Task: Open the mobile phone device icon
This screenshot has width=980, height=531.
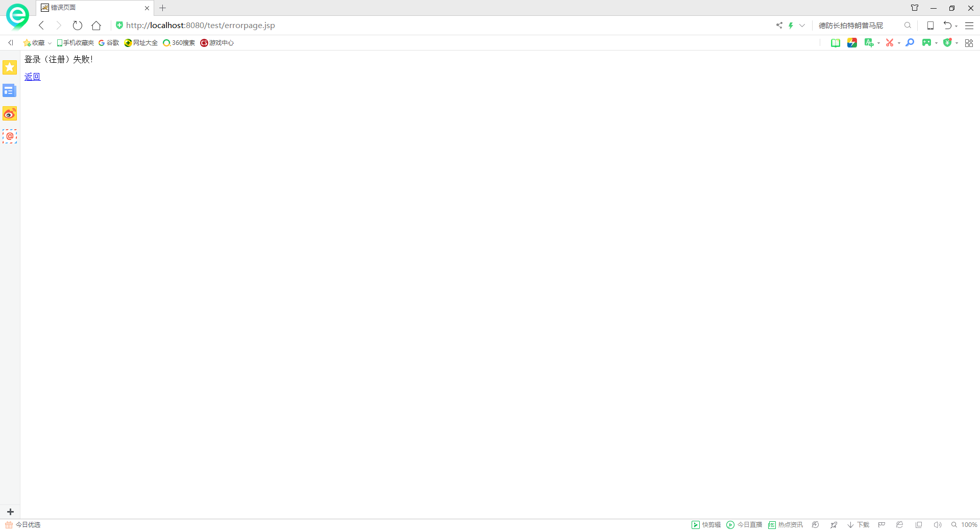Action: click(930, 26)
